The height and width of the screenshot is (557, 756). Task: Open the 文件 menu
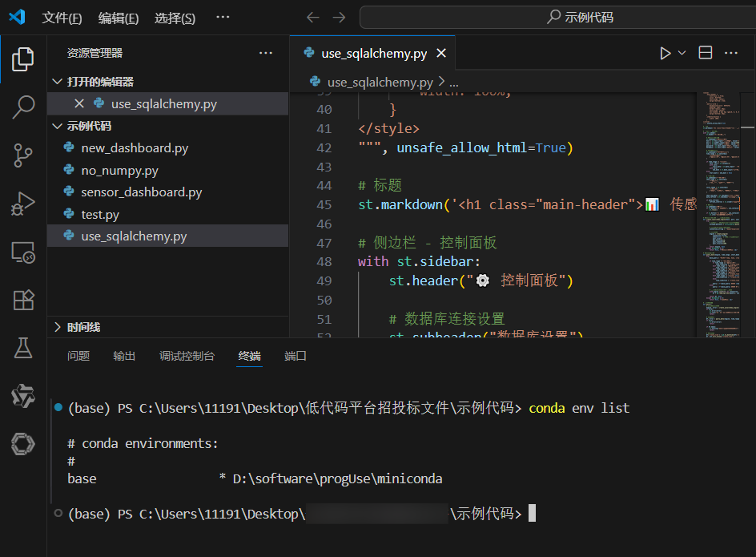coord(62,17)
